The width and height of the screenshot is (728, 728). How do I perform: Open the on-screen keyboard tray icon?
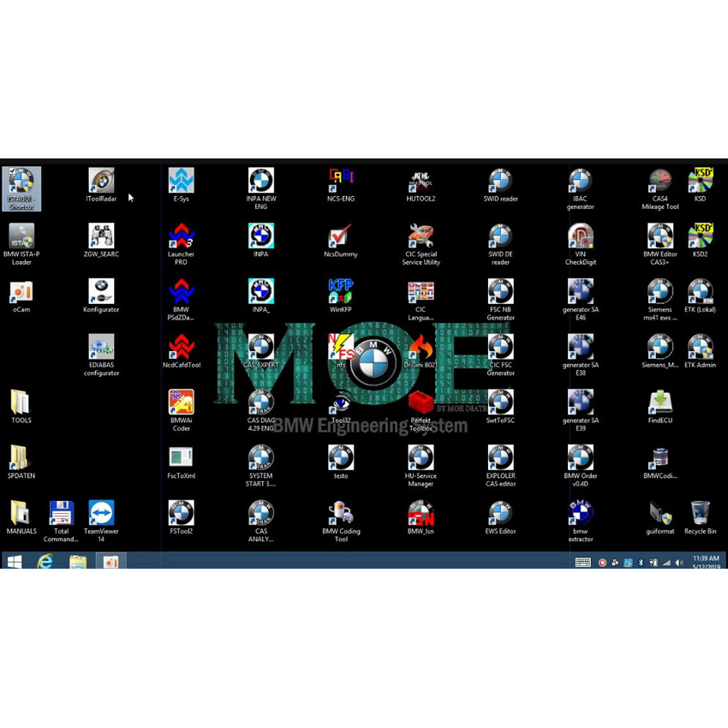point(583,563)
